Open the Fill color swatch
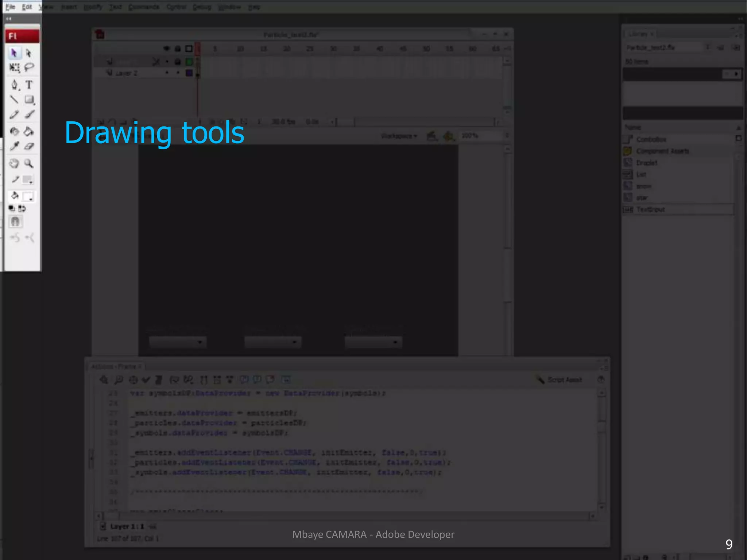 coord(28,197)
